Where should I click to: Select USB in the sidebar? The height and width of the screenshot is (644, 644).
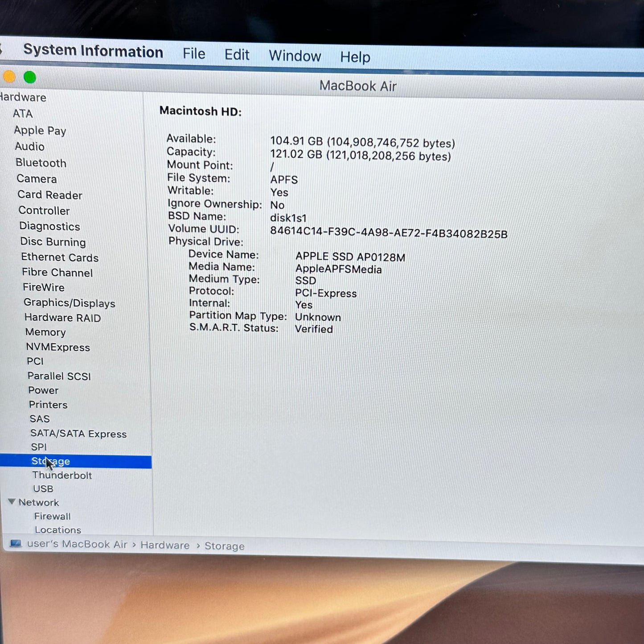(x=43, y=488)
